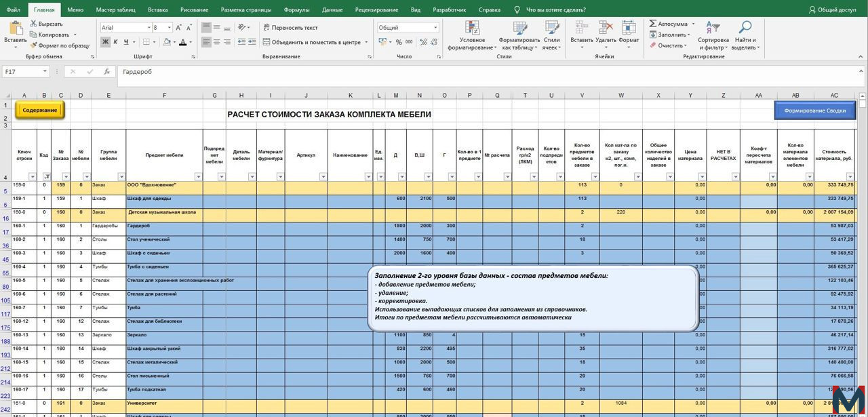Switch to the Разметка страницы tab

tap(245, 10)
